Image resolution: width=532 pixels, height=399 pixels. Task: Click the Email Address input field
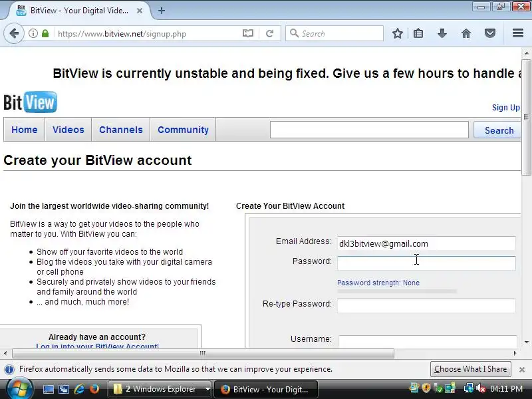(426, 243)
